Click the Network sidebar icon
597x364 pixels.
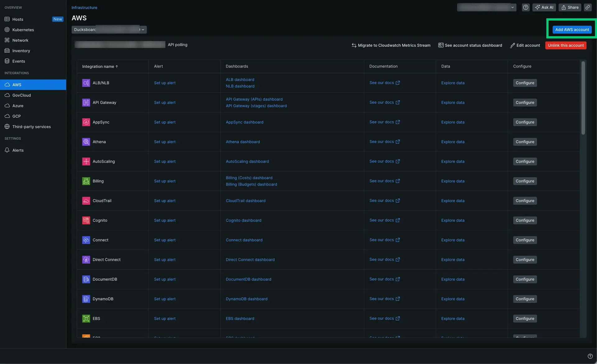coord(7,40)
